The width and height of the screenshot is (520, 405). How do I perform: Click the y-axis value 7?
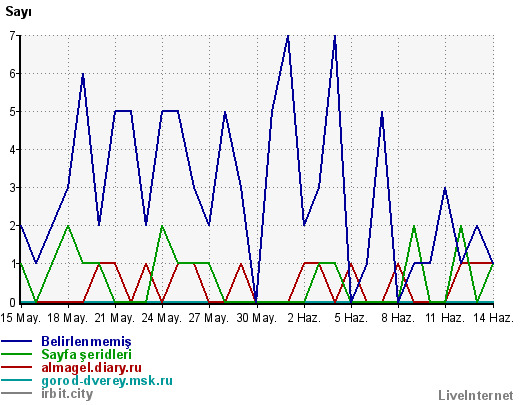click(13, 35)
